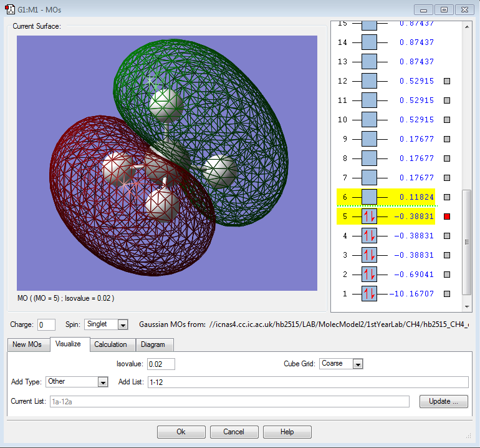Click into the Isovalue input field

pos(161,364)
